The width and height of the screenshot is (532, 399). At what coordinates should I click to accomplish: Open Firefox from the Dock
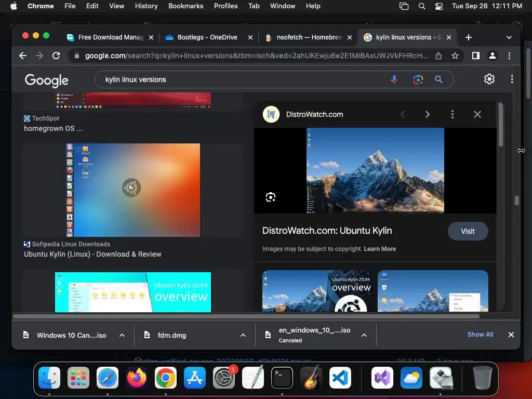(137, 378)
